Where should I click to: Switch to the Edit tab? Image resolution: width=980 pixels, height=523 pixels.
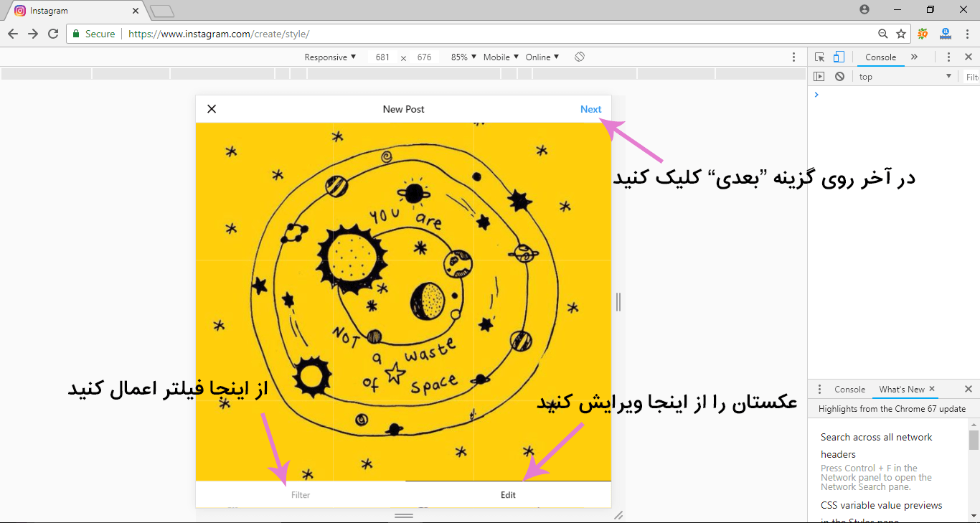[508, 495]
